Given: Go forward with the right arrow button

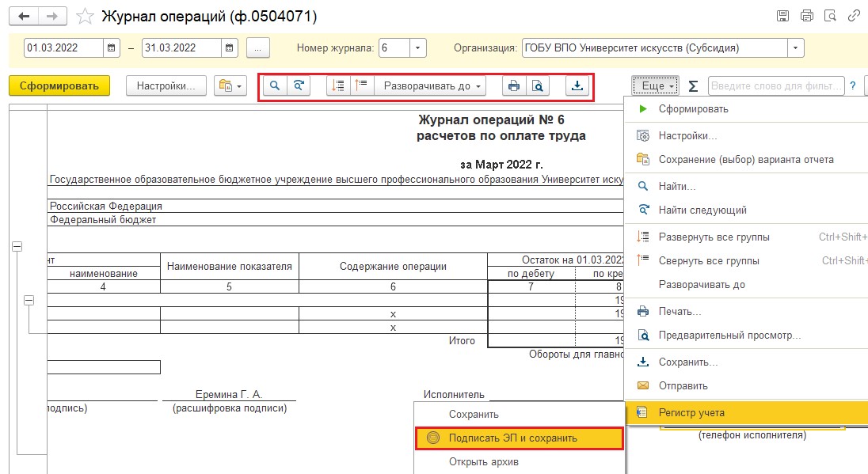Looking at the screenshot, I should click(52, 17).
